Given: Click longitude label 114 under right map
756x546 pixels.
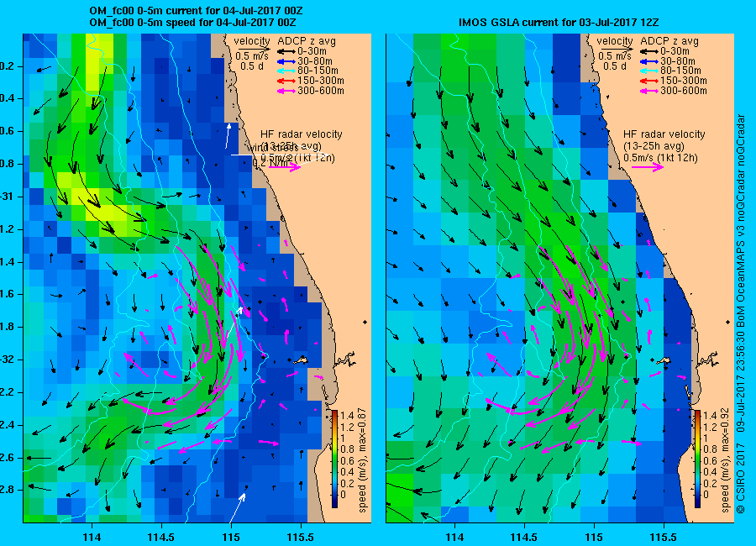Looking at the screenshot, I should click(454, 537).
